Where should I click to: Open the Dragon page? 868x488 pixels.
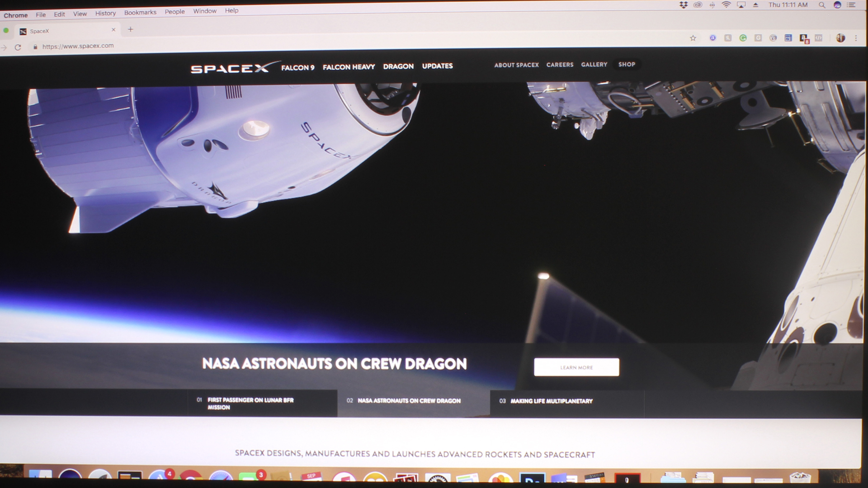(x=398, y=66)
